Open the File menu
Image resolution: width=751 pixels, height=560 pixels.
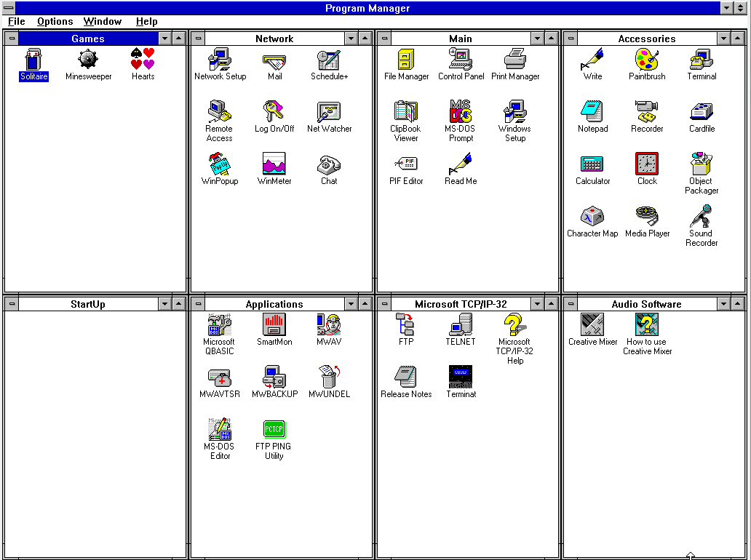point(16,22)
